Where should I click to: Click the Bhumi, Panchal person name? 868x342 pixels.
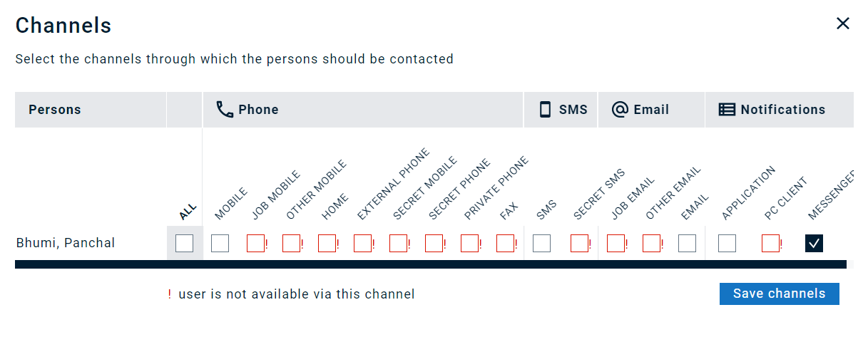click(66, 243)
